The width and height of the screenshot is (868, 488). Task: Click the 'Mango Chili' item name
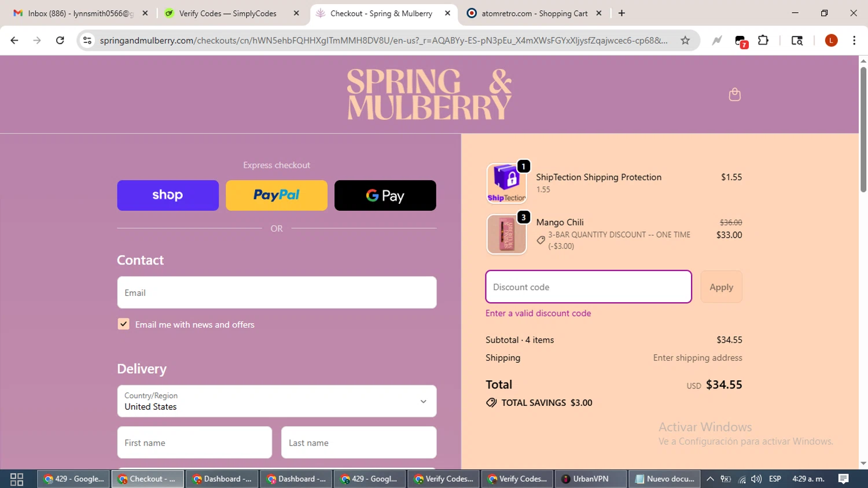tap(560, 222)
